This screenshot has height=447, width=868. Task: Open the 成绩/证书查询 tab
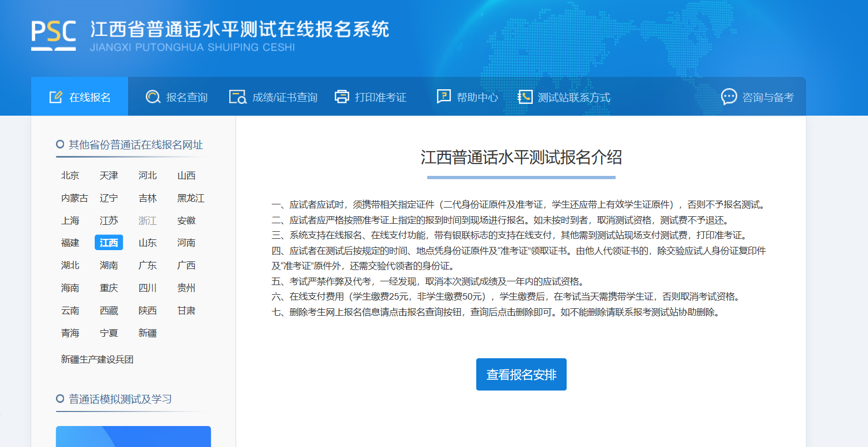pyautogui.click(x=273, y=97)
